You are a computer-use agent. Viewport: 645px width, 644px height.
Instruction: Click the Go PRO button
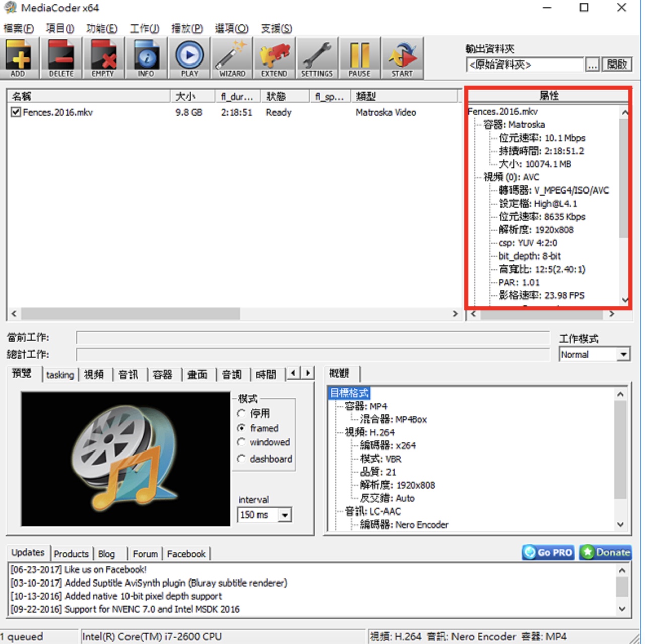click(x=548, y=552)
